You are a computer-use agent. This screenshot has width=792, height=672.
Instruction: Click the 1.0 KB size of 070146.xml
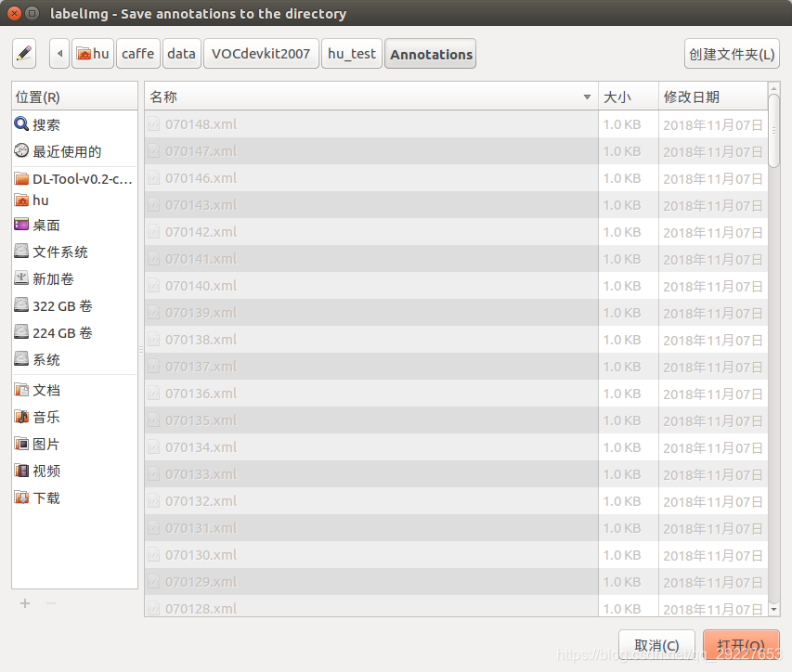(x=622, y=178)
